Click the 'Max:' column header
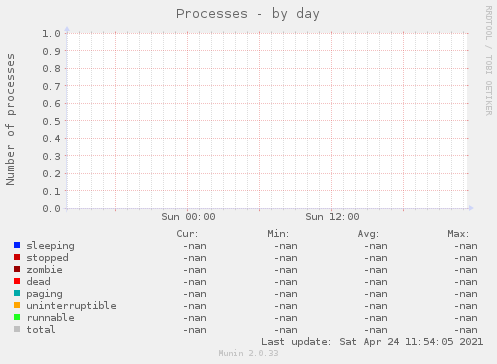The height and width of the screenshot is (364, 497). tap(458, 234)
